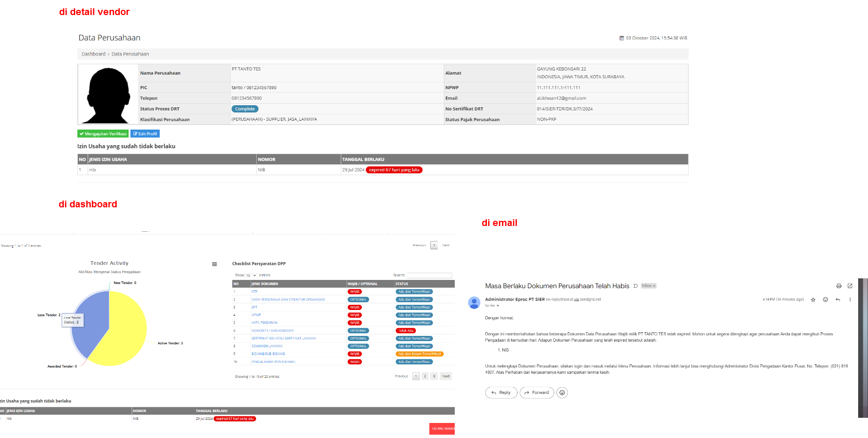Screen dimensions: 868x438
Task: Remove the Inbox label from the email
Action: [654, 286]
